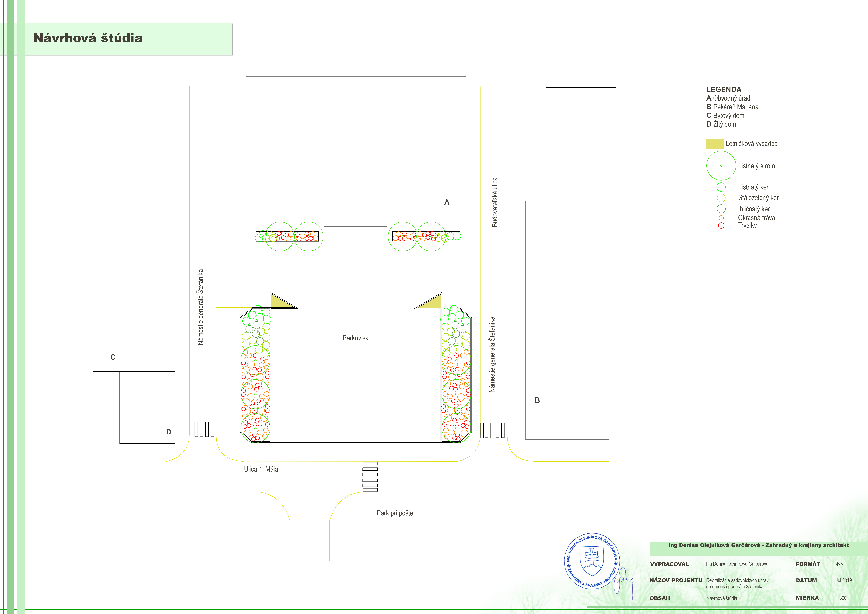Image resolution: width=868 pixels, height=614 pixels.
Task: Click the letter C inside the tall left building
Action: 113,357
